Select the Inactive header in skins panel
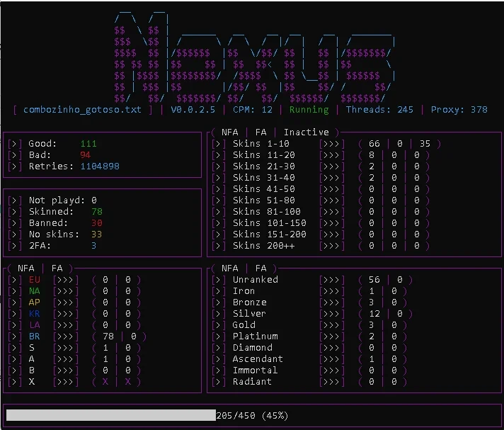This screenshot has width=504, height=430. 306,132
